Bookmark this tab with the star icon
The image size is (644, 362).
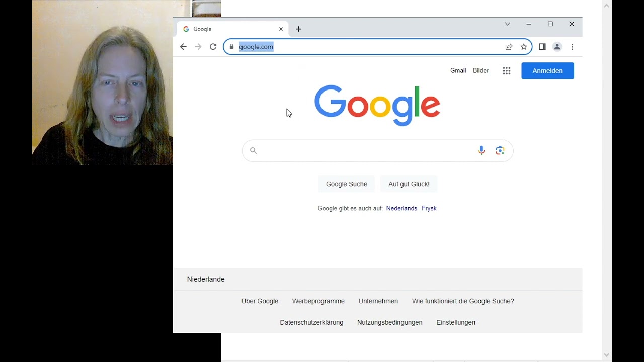[x=524, y=47]
